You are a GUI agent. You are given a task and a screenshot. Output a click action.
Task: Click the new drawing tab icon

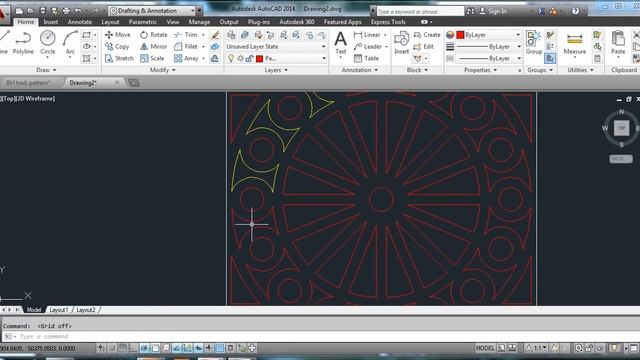(x=134, y=83)
